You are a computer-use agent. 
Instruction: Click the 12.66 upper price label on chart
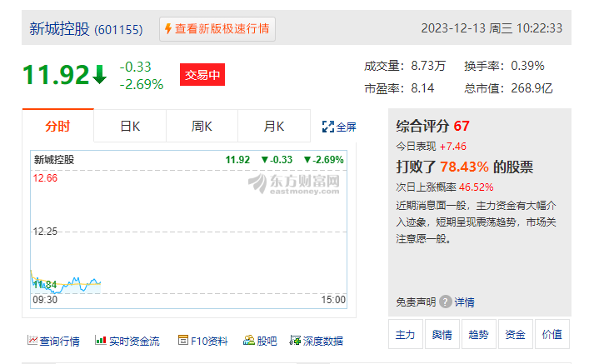(45, 178)
